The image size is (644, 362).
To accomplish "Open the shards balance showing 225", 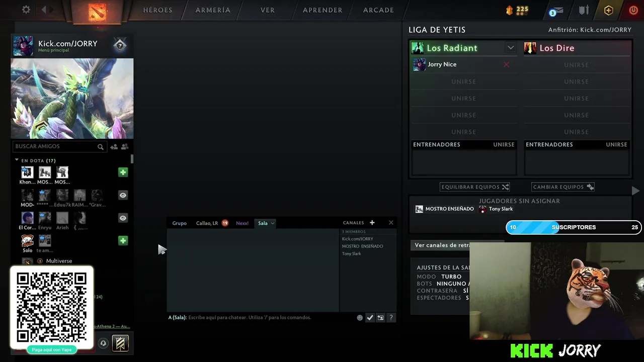I will pyautogui.click(x=517, y=10).
